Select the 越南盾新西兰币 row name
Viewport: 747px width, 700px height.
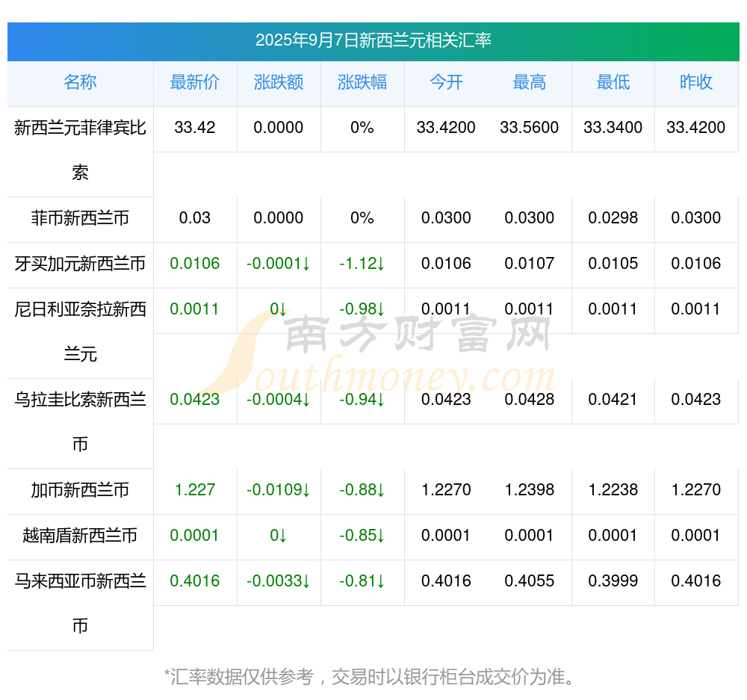pos(80,536)
